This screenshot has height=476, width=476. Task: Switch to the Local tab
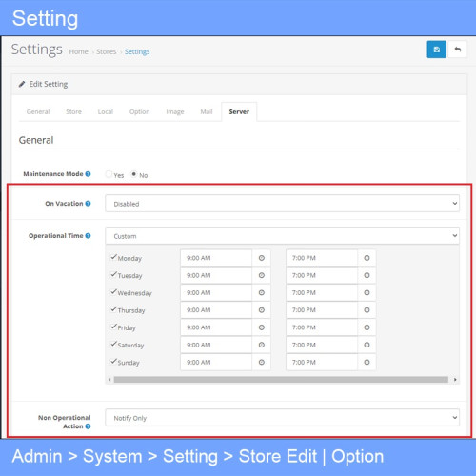point(106,111)
